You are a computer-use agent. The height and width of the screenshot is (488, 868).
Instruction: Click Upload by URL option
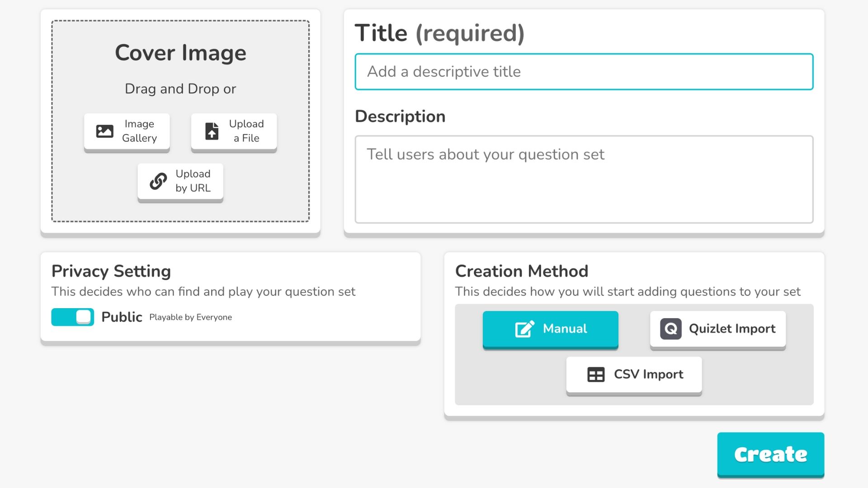180,181
